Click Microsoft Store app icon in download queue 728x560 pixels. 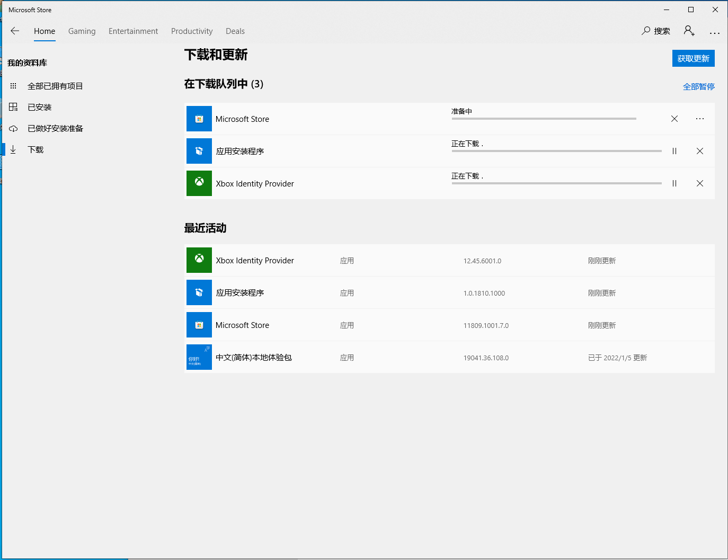pos(199,119)
